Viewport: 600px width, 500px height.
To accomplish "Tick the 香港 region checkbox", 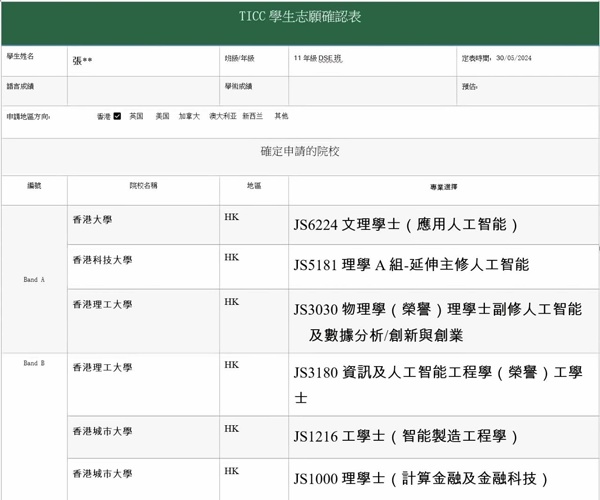I will pos(117,116).
